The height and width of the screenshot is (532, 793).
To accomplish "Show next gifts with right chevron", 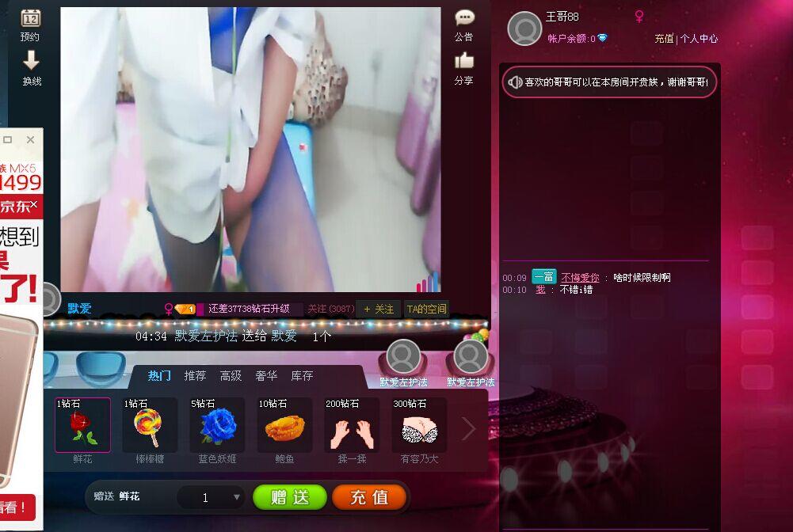I will (468, 429).
